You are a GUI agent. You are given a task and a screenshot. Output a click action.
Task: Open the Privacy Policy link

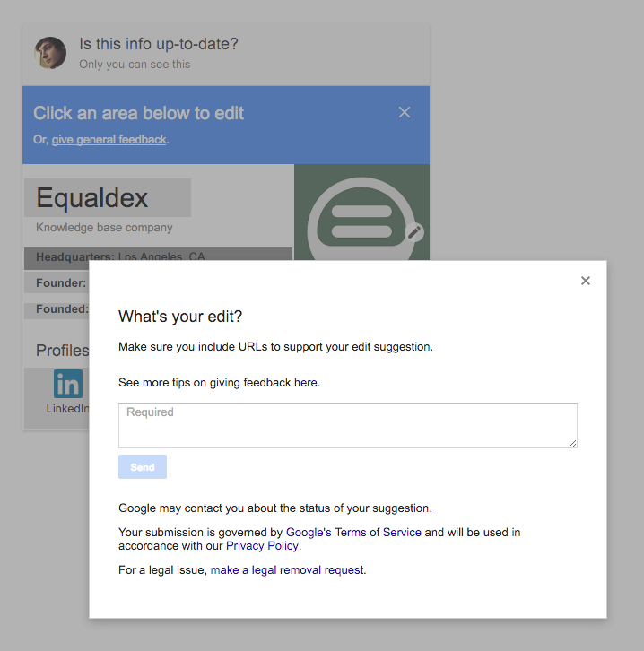[x=262, y=545]
